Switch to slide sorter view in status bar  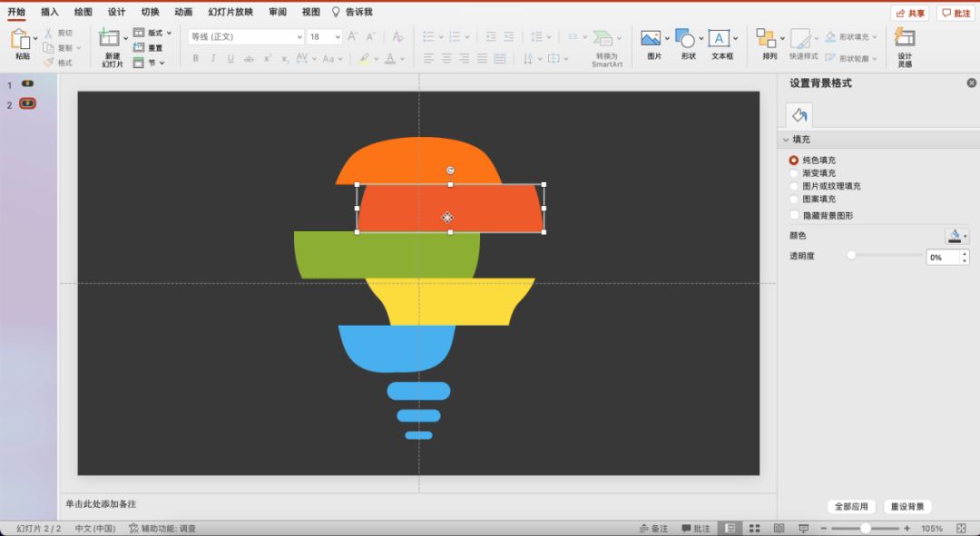pyautogui.click(x=754, y=529)
